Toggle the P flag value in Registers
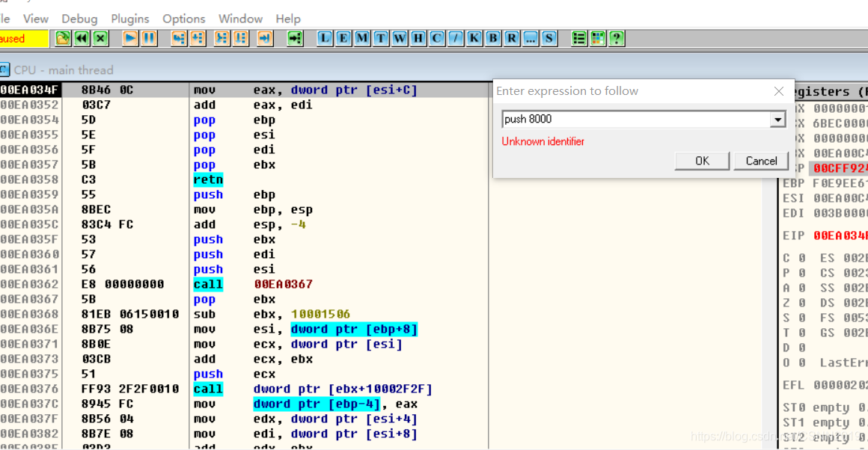The width and height of the screenshot is (868, 450). (x=801, y=273)
